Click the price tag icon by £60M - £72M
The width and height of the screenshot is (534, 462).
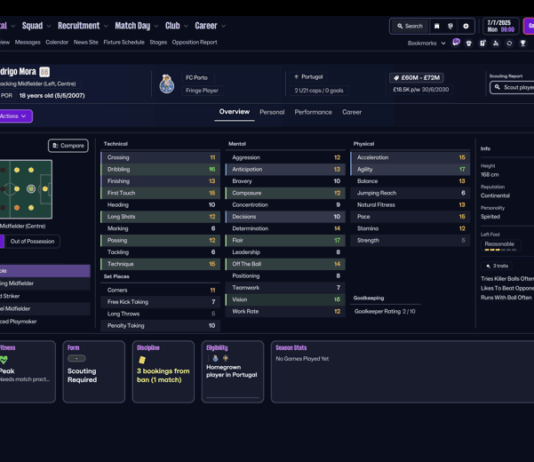396,78
